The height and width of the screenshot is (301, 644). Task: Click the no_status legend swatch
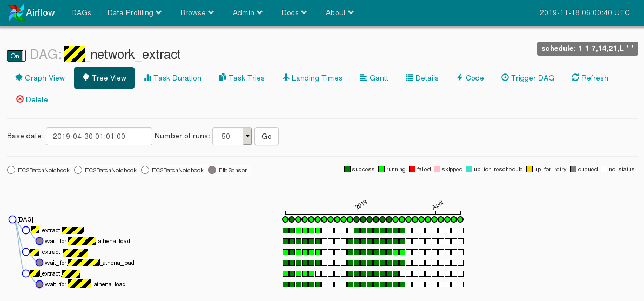pyautogui.click(x=604, y=169)
